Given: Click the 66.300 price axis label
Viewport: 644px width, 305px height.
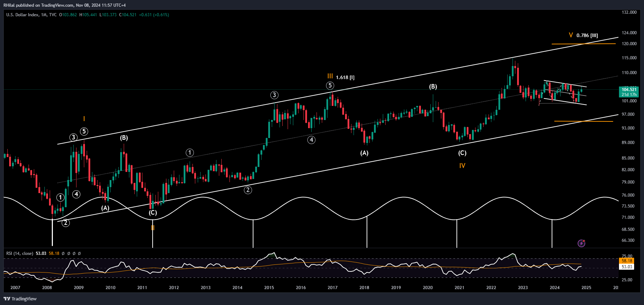Looking at the screenshot, I should pyautogui.click(x=628, y=240).
